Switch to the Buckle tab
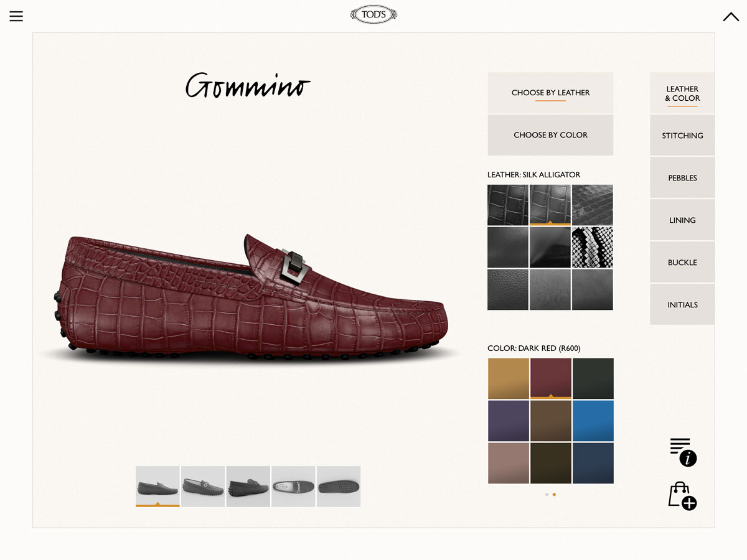747x560 pixels. point(682,263)
